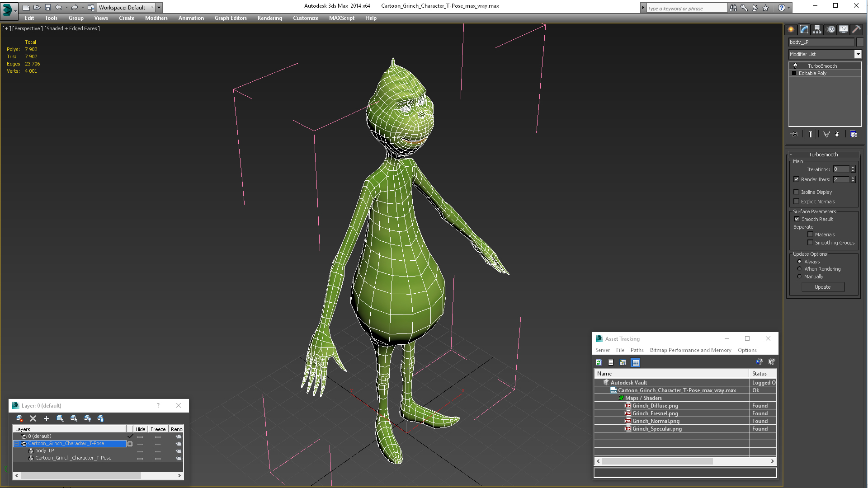The image size is (868, 488).
Task: Check Separate by Materials
Action: (810, 235)
